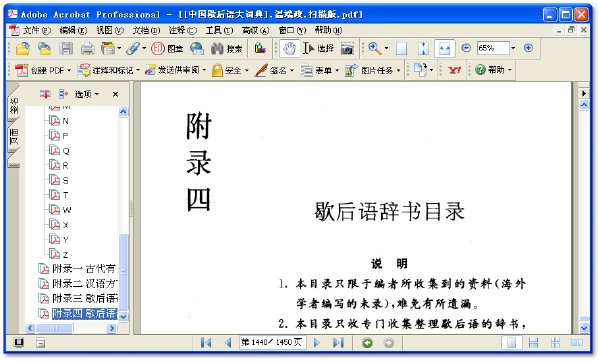Go to the next view grey arrow

(x=388, y=343)
